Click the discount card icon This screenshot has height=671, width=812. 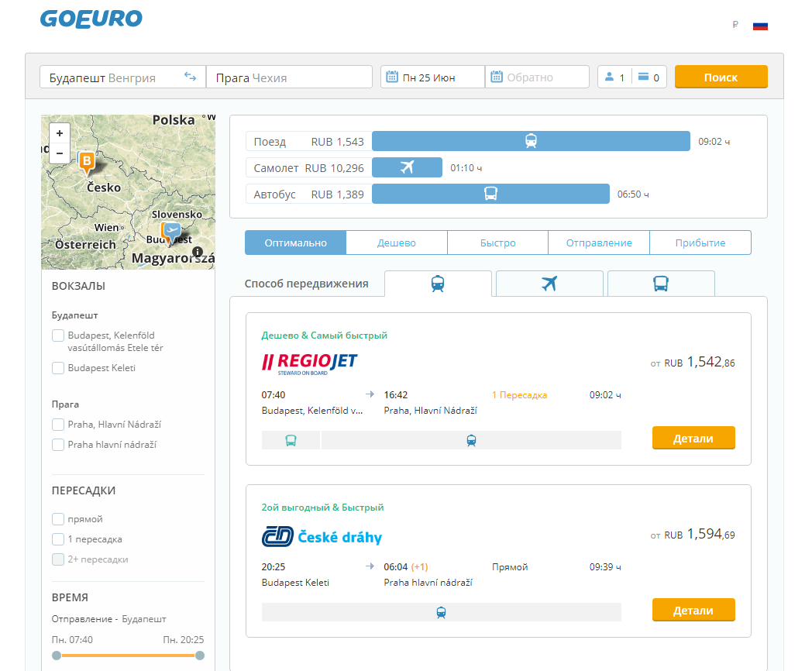pos(643,77)
